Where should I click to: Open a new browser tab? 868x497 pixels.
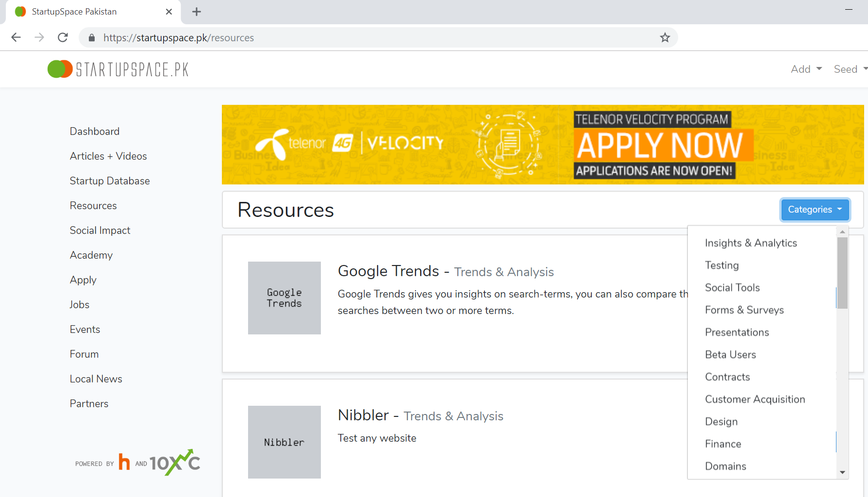(x=197, y=12)
